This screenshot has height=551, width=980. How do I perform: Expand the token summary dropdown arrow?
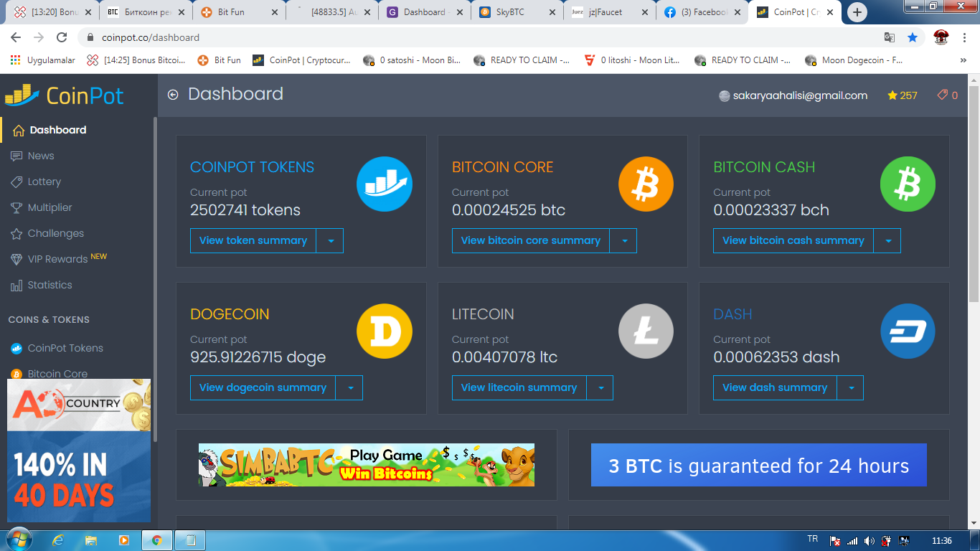[x=330, y=241]
